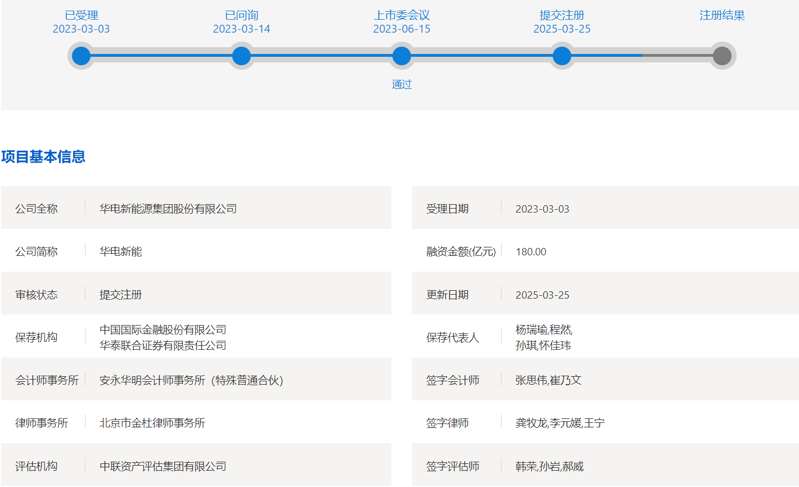Click the 保荐代表人 field label

coord(452,337)
